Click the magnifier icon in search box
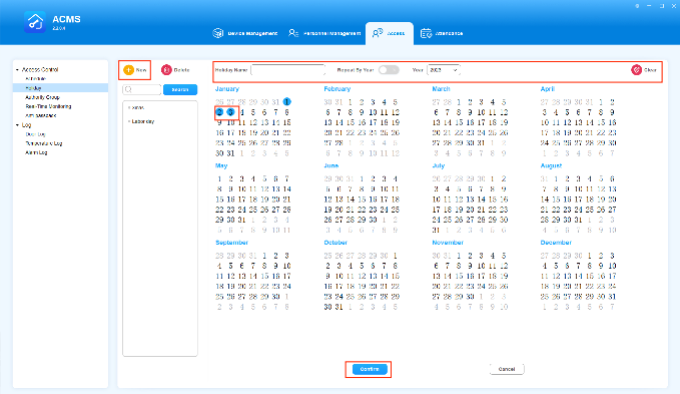This screenshot has height=394, width=680. click(x=128, y=90)
